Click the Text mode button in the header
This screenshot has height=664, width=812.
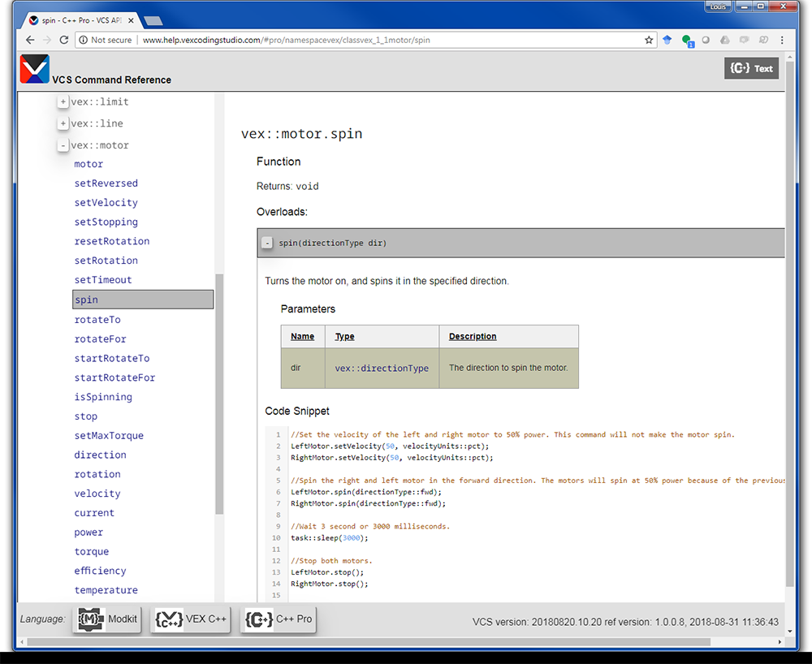pos(751,68)
